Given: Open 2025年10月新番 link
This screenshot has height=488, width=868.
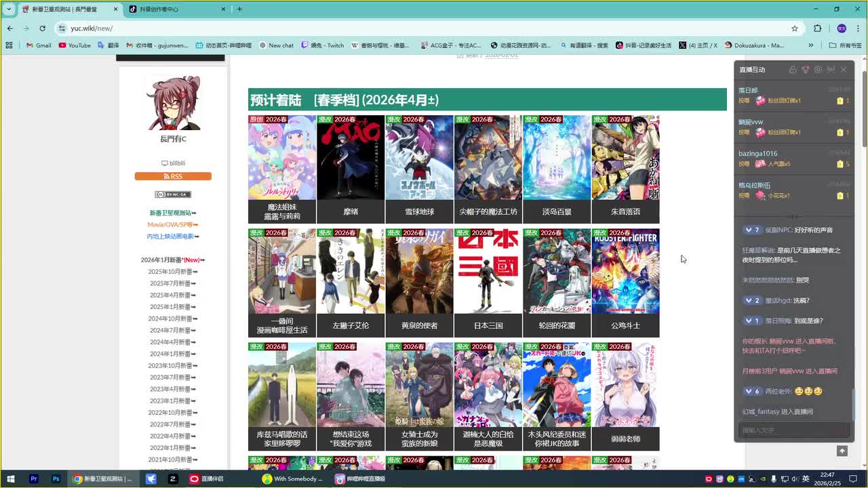Looking at the screenshot, I should [173, 272].
